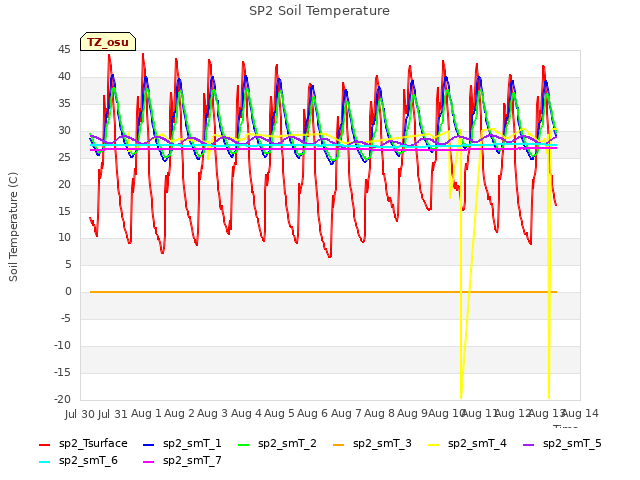Image resolution: width=640 pixels, height=480 pixels.
Task: Click the Aug 4 x-axis tick label
Action: point(246,413)
